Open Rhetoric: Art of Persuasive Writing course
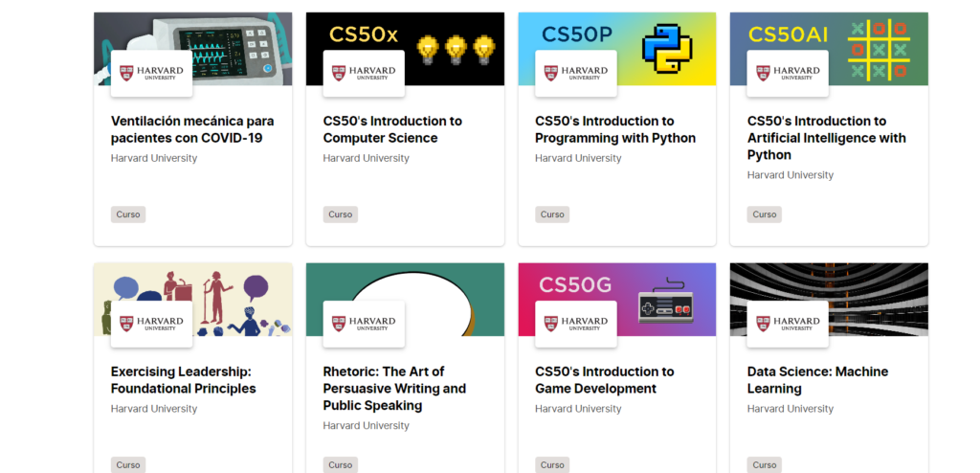This screenshot has width=980, height=473. pyautogui.click(x=394, y=388)
